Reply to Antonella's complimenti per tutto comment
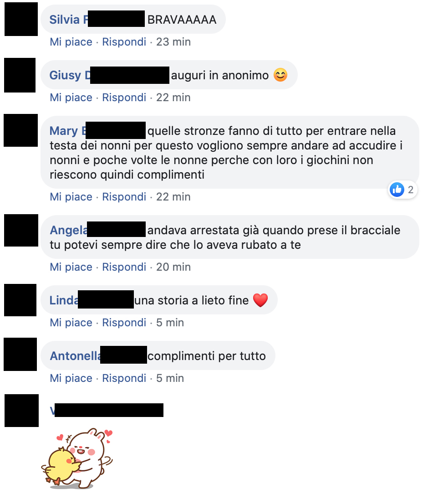Image resolution: width=448 pixels, height=494 pixels. coord(124,378)
